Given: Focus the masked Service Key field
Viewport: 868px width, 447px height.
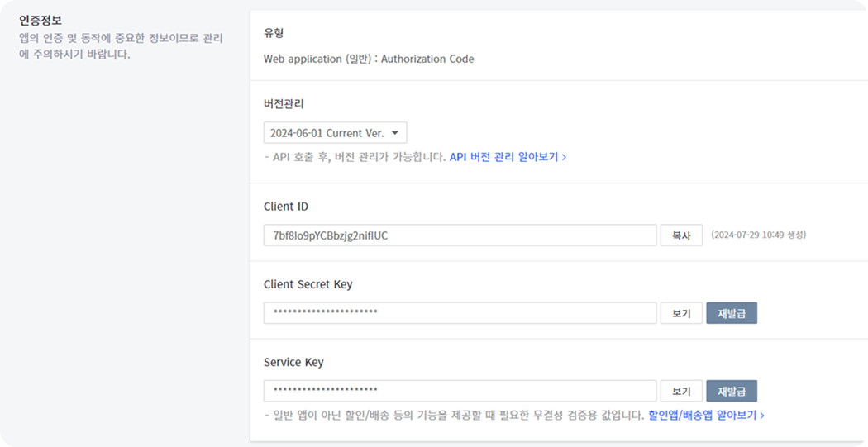Looking at the screenshot, I should [x=460, y=391].
